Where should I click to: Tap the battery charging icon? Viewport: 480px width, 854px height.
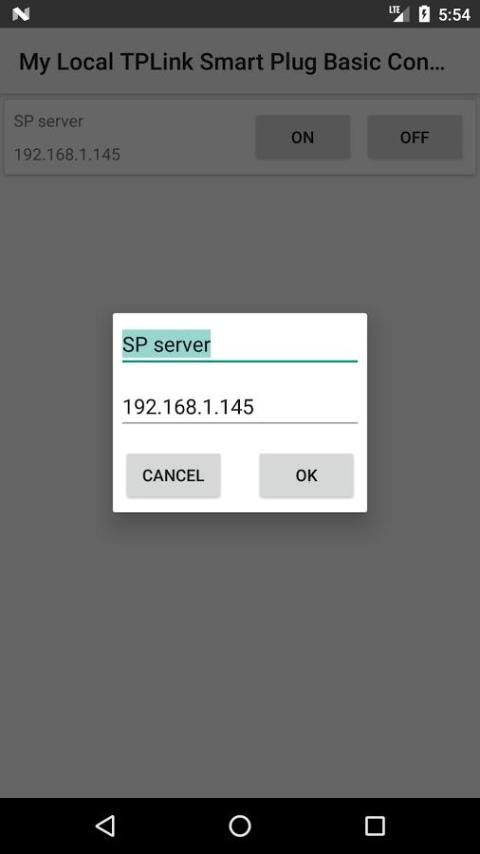(x=424, y=14)
